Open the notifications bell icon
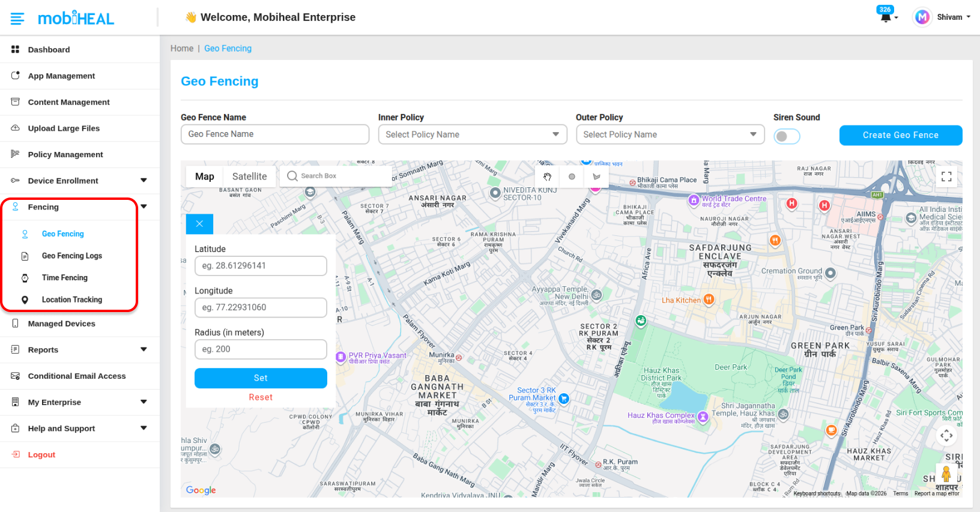Image resolution: width=980 pixels, height=512 pixels. [885, 17]
